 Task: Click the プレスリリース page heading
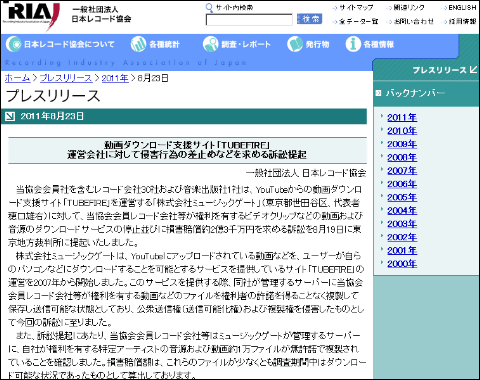53,96
